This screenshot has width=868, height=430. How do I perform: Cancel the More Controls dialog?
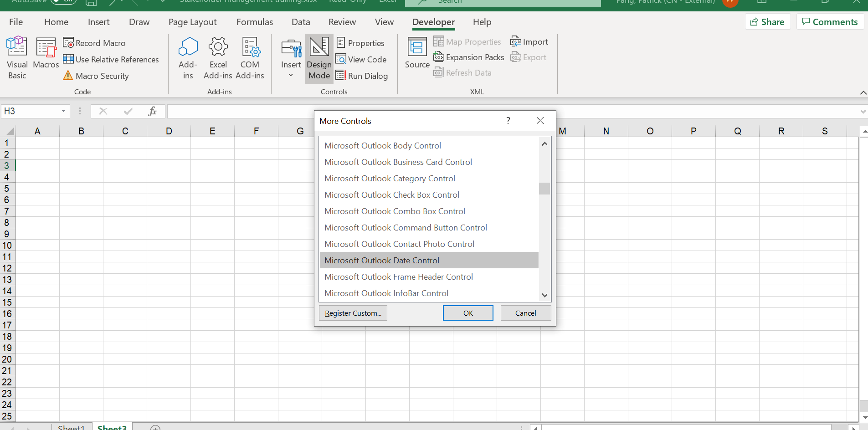coord(526,313)
